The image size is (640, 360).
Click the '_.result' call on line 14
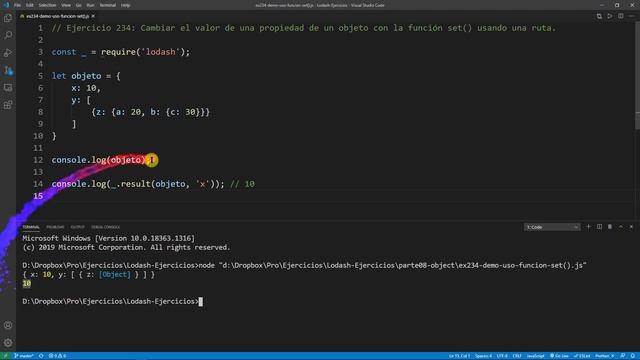coord(131,184)
